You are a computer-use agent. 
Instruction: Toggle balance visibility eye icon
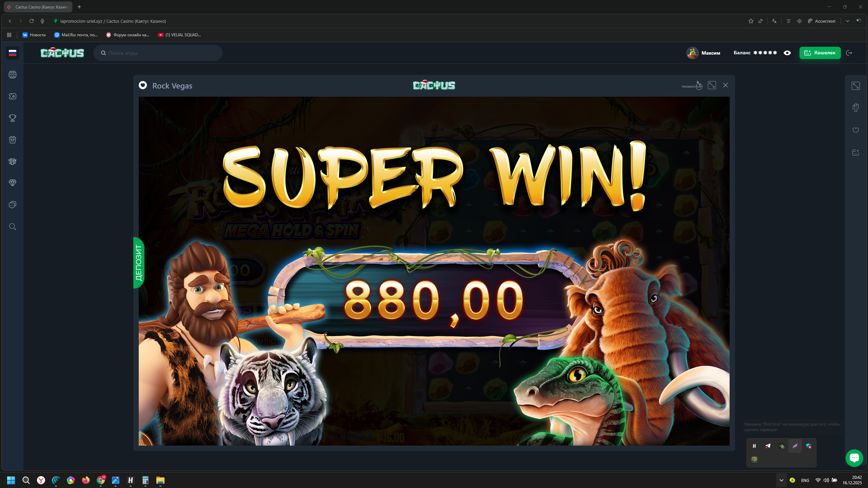[787, 53]
